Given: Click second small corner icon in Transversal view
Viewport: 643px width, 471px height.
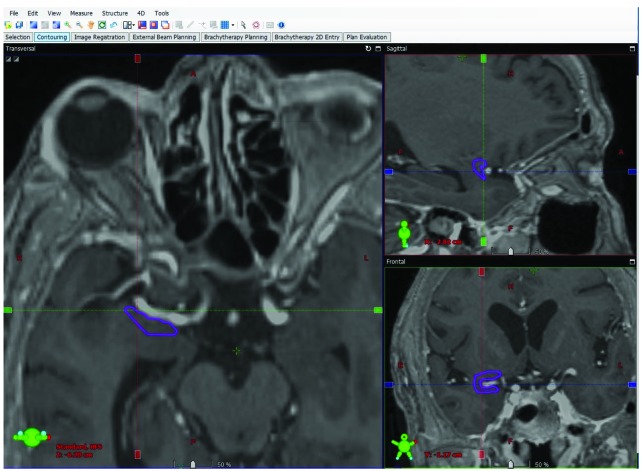Looking at the screenshot, I should point(16,59).
